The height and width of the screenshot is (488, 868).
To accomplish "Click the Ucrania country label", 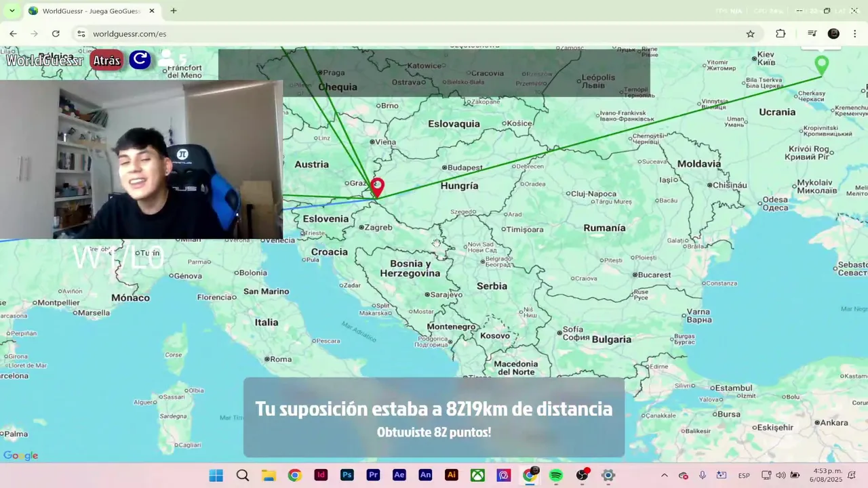I will pyautogui.click(x=777, y=112).
